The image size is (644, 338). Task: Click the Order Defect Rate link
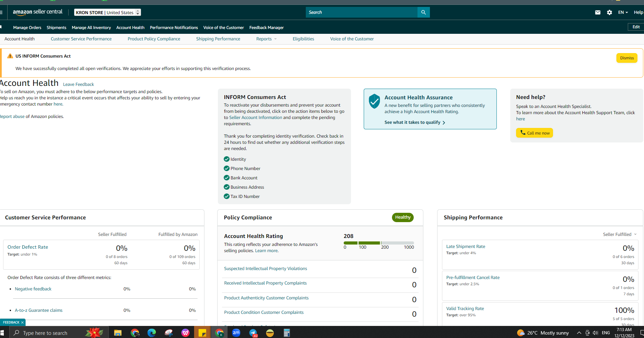(28, 247)
